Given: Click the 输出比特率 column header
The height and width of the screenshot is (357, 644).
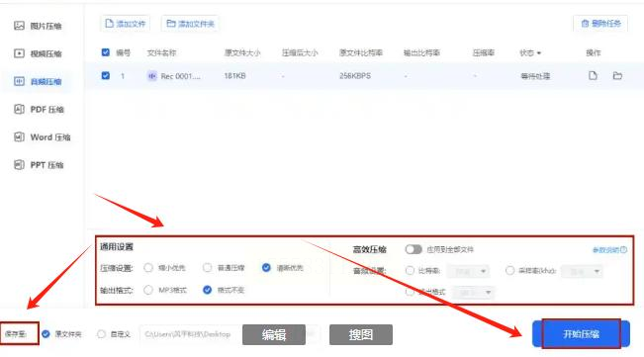Looking at the screenshot, I should pos(421,53).
